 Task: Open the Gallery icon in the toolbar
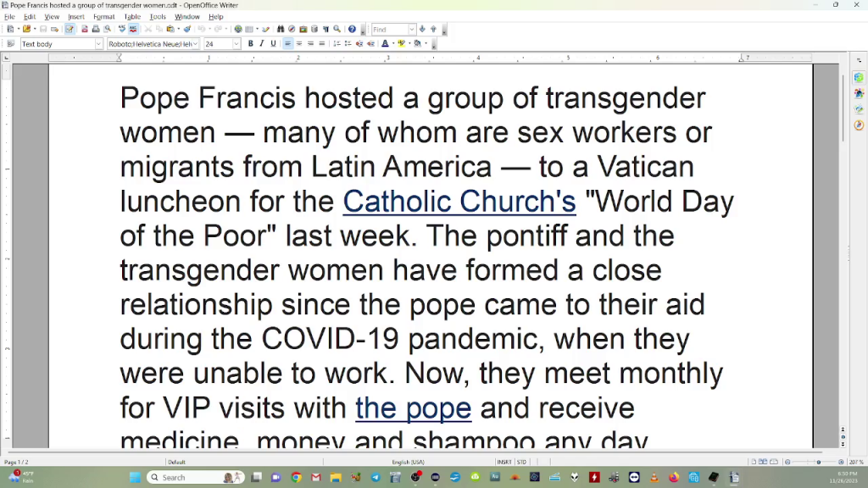click(303, 30)
